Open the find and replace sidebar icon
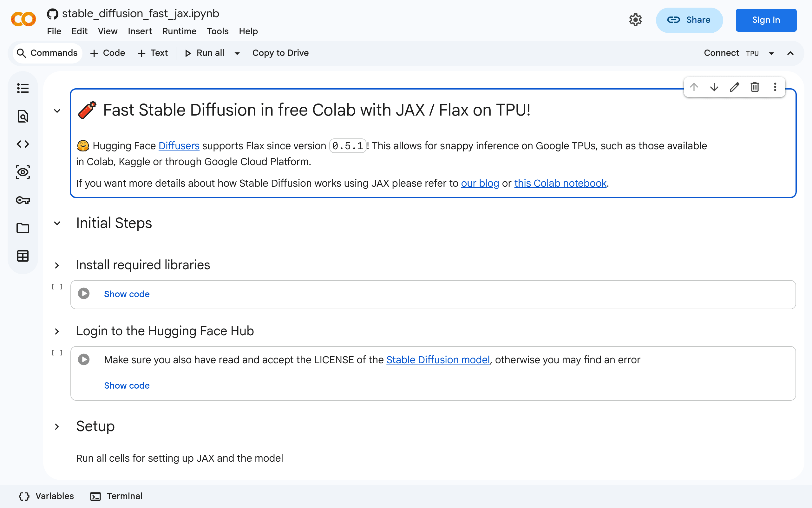 [23, 116]
